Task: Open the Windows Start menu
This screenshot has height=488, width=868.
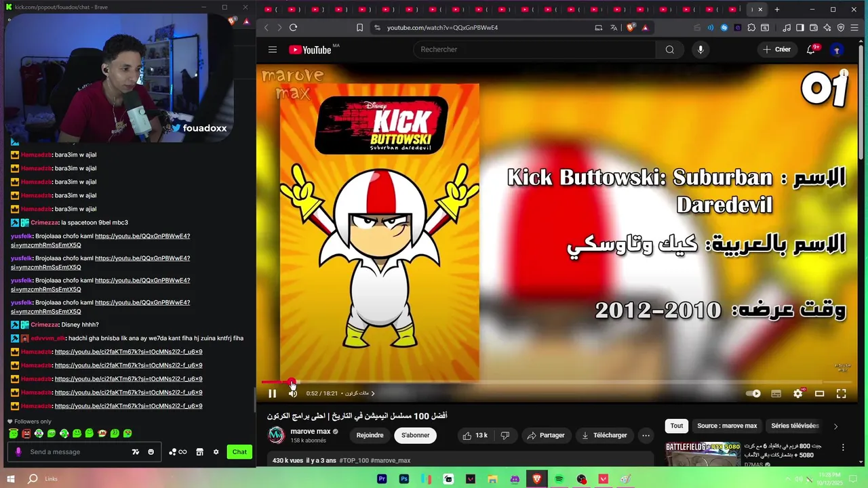Action: (x=11, y=479)
